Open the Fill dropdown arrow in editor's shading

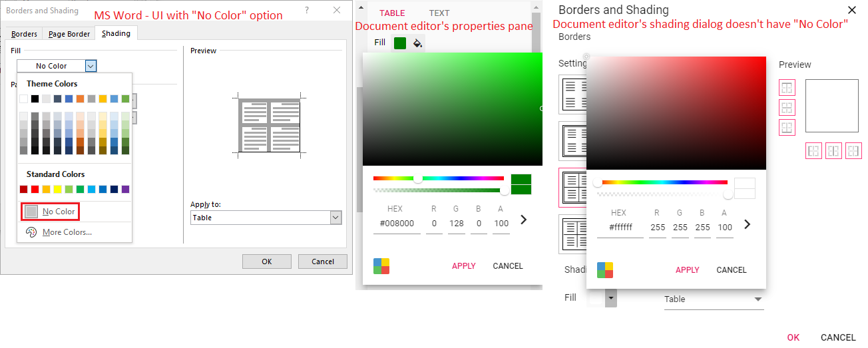click(x=611, y=298)
